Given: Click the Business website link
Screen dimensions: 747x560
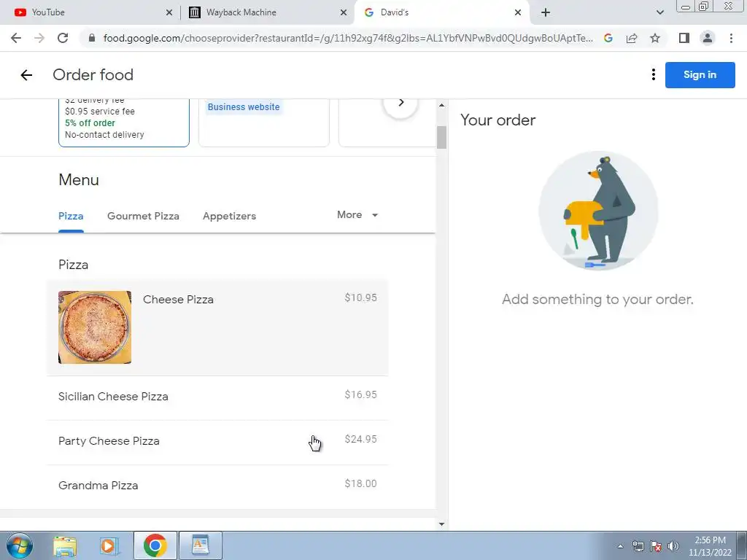Looking at the screenshot, I should [244, 107].
